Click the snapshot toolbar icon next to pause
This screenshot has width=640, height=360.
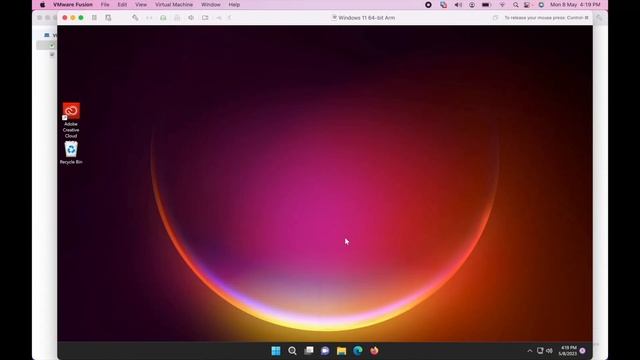tap(108, 18)
